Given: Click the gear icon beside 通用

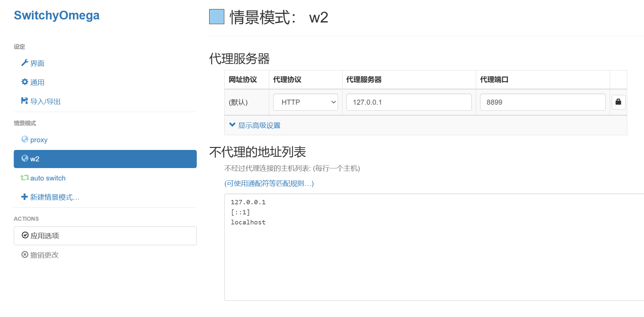Looking at the screenshot, I should point(25,82).
